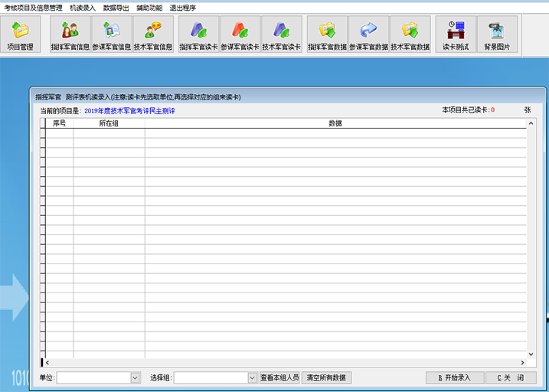Screen dimensions: 549x392
Task: Click 指挥军官信息 toolbar icon
Action: [70, 35]
